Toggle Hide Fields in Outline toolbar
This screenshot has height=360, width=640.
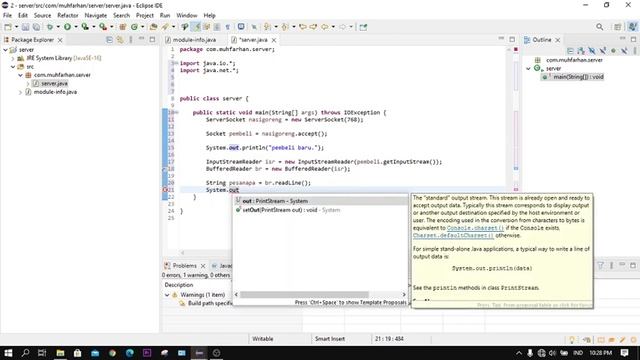coord(591,51)
